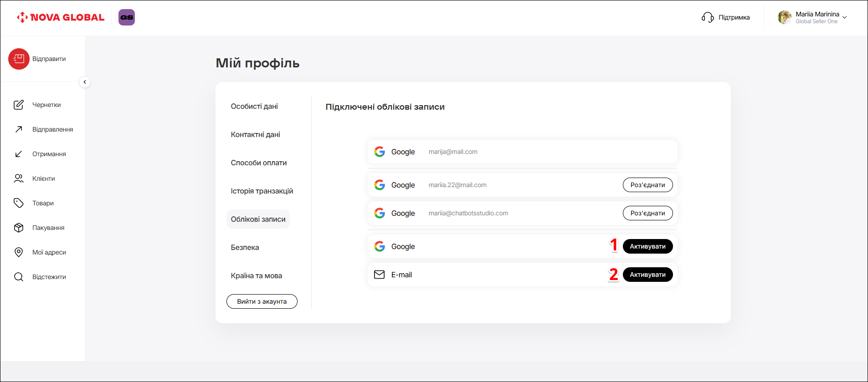Disconnect mariia.22@mail.com via Роз'єднати
868x382 pixels.
(647, 185)
